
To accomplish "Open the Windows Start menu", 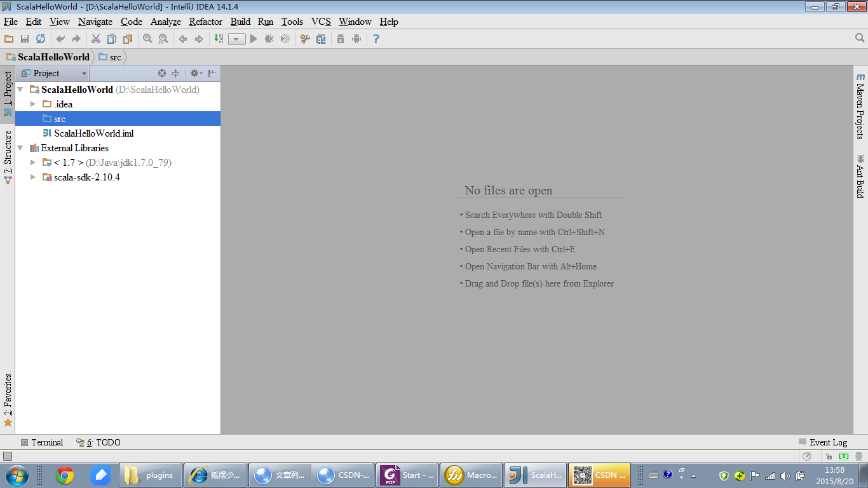I will (x=17, y=475).
